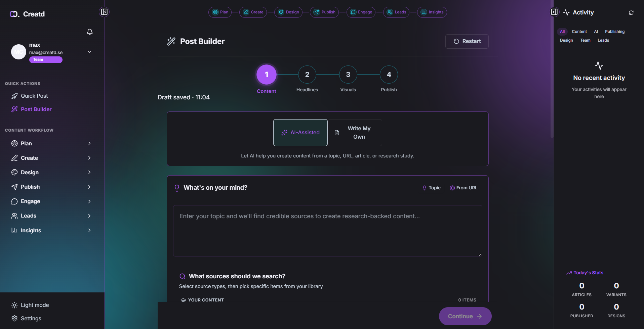Click the Continue button
The height and width of the screenshot is (329, 644).
click(465, 316)
